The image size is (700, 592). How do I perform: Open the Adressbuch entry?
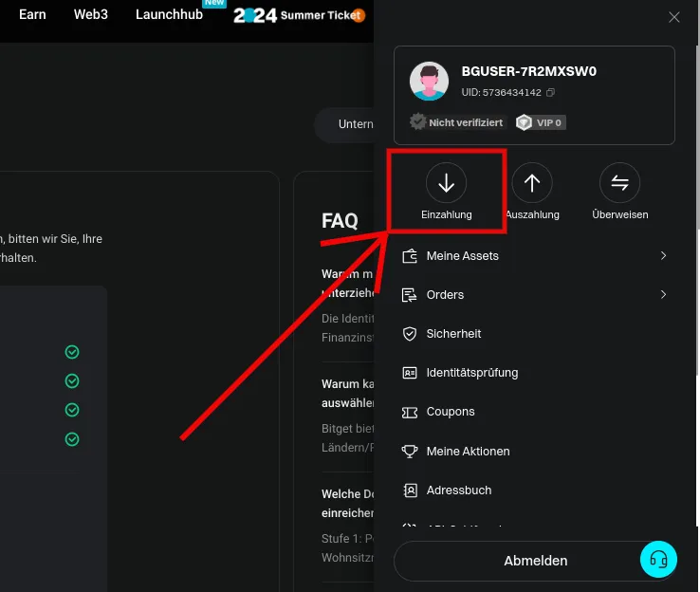pyautogui.click(x=459, y=490)
